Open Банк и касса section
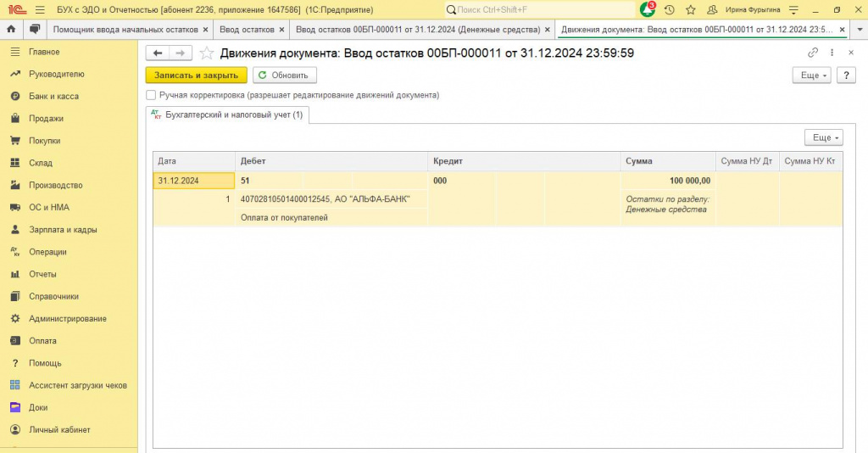Image resolution: width=868 pixels, height=453 pixels. [53, 96]
